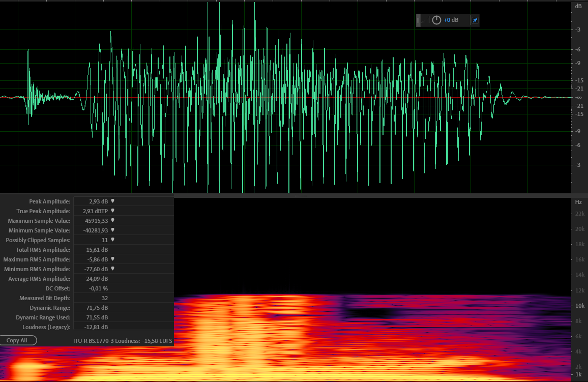This screenshot has height=382, width=588.
Task: Go to Minimum RMS Amplitude marker
Action: (112, 269)
